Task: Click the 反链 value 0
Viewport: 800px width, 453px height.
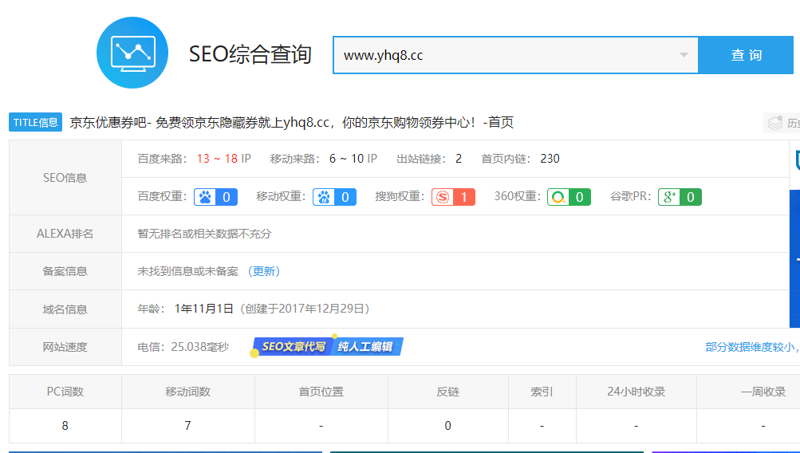Action: [448, 425]
